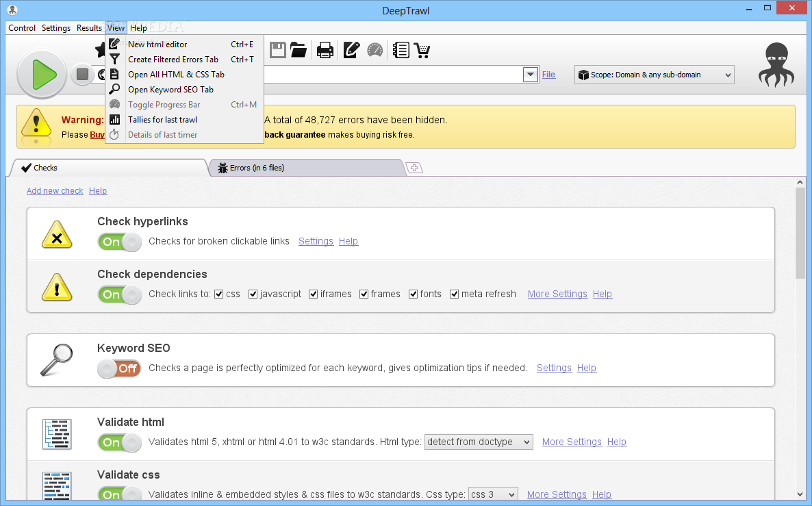Click the Check hyperlinks warning X icon
The width and height of the screenshot is (812, 506).
[57, 235]
